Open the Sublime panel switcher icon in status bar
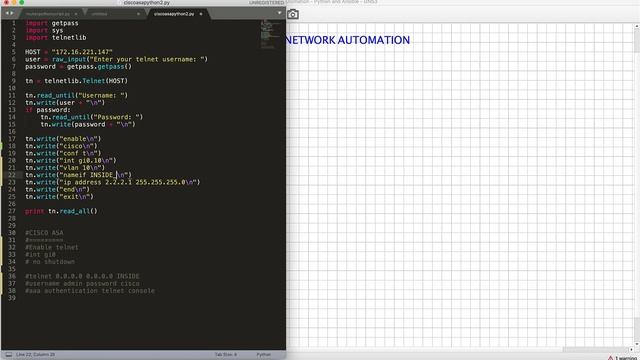The height and width of the screenshot is (360, 640). 9,355
